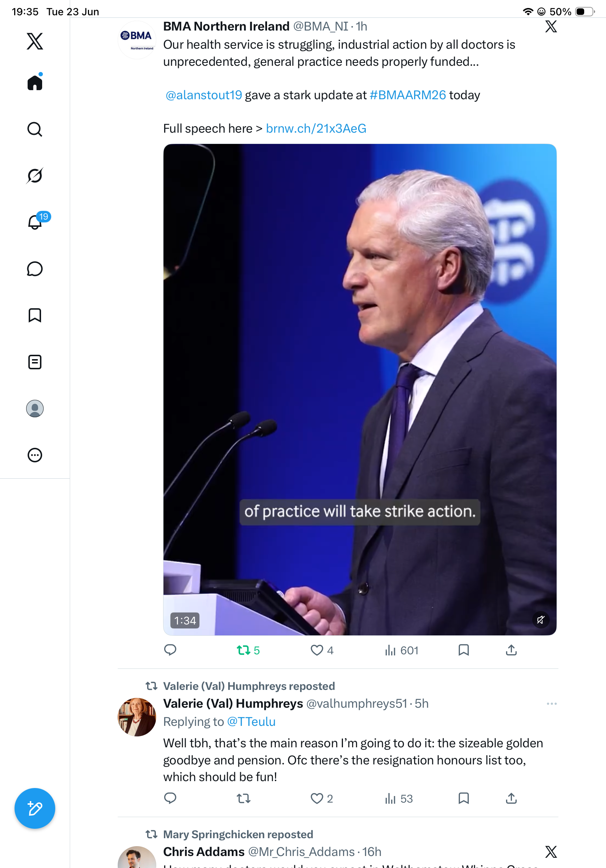The width and height of the screenshot is (606, 868).
Task: Bookmark Valerie Humphreys' reply
Action: (x=464, y=798)
